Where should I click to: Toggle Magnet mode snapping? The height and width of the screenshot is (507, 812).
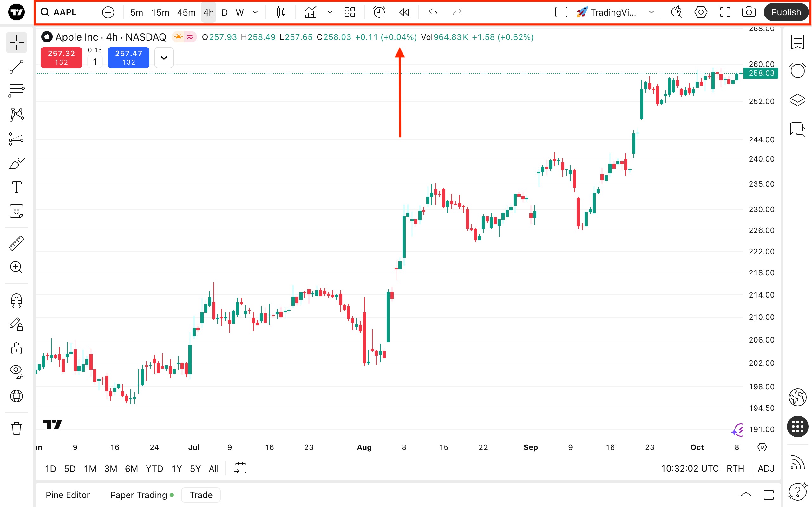pos(16,300)
